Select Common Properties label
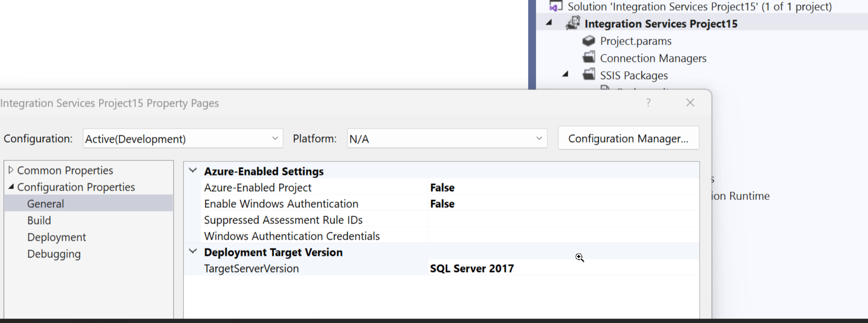 pyautogui.click(x=65, y=170)
